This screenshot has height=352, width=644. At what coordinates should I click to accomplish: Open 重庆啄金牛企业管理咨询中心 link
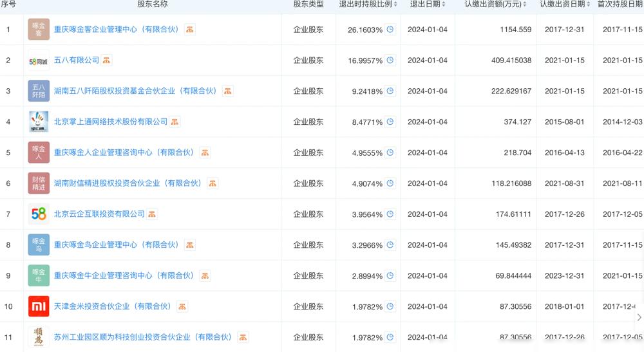[x=125, y=275]
